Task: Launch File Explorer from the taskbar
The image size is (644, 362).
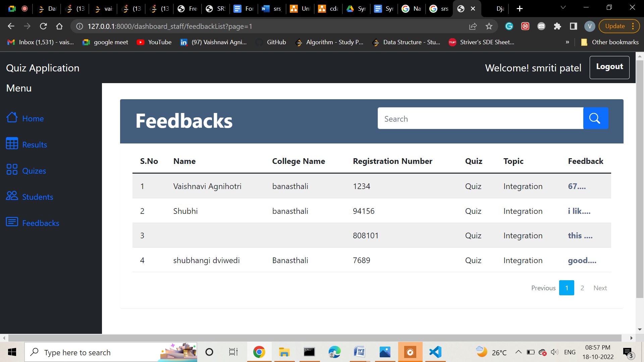Action: coord(284,352)
